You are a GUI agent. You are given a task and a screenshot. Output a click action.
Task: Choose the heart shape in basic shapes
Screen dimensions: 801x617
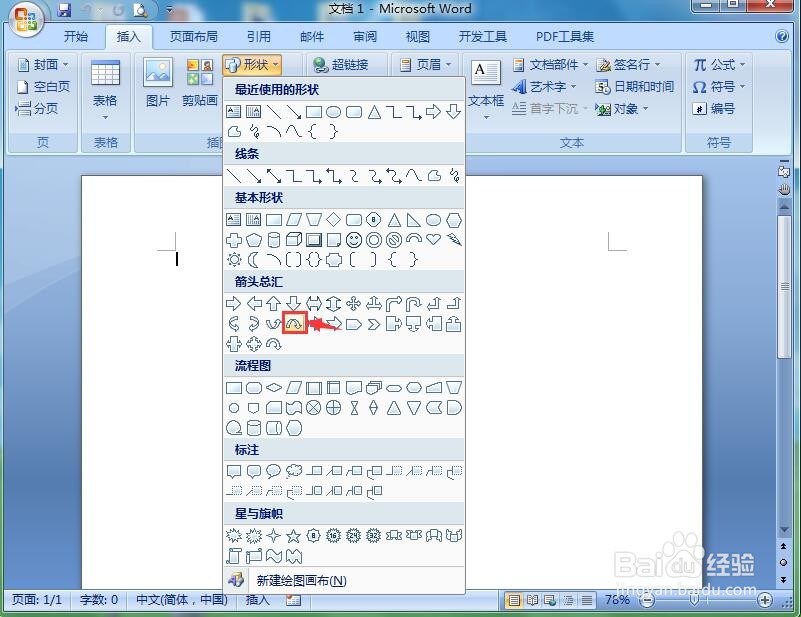(x=433, y=239)
